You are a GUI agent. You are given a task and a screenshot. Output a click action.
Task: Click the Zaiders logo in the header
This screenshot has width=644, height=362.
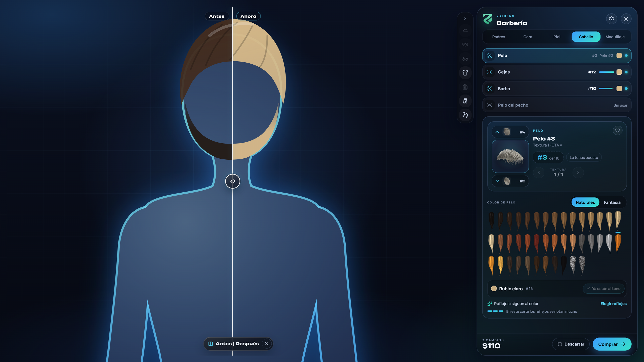coord(488,19)
